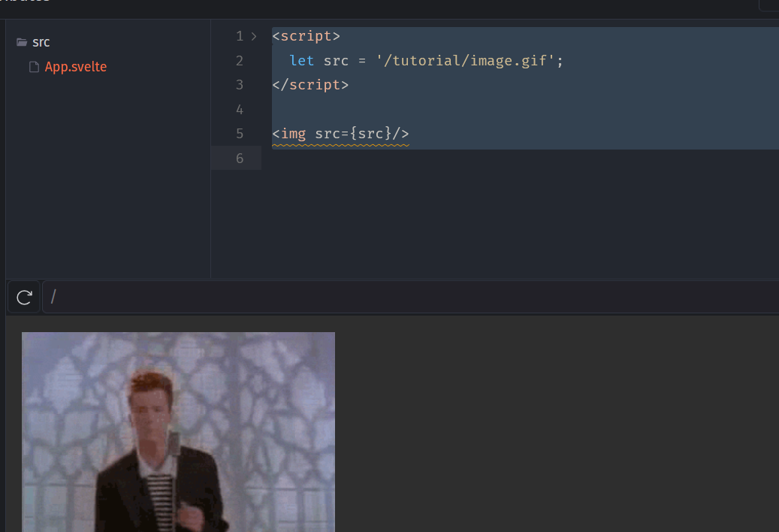
Task: Reload the preview with the refresh icon
Action: pyautogui.click(x=24, y=298)
